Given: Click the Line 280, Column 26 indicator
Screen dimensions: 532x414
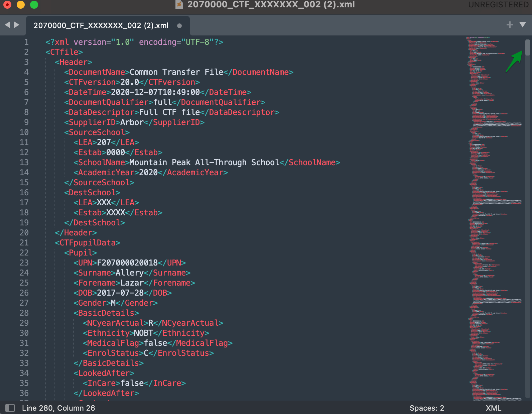Looking at the screenshot, I should [58, 408].
